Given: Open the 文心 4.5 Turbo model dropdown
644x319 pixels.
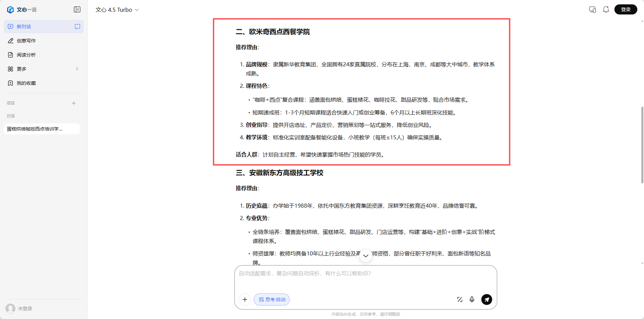Looking at the screenshot, I should pyautogui.click(x=117, y=10).
